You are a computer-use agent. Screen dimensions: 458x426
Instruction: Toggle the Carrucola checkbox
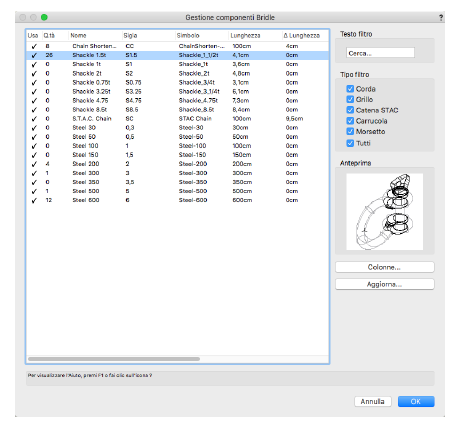click(350, 121)
